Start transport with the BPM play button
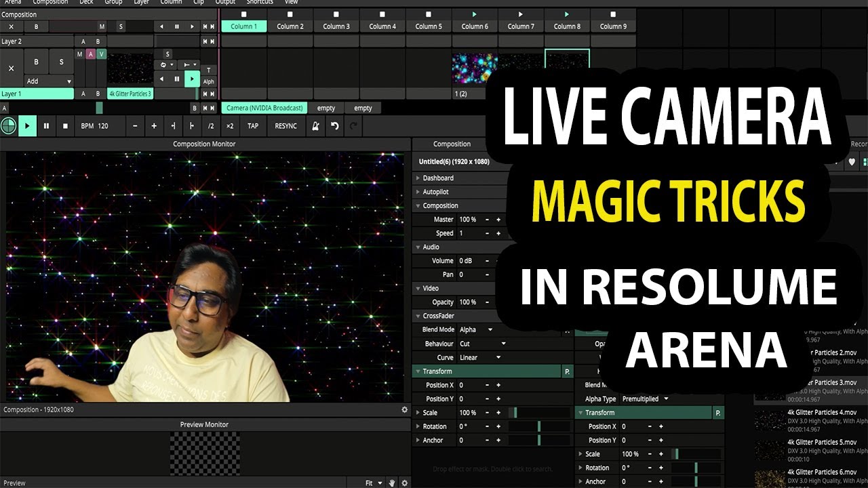This screenshot has width=868, height=488. pos(27,126)
